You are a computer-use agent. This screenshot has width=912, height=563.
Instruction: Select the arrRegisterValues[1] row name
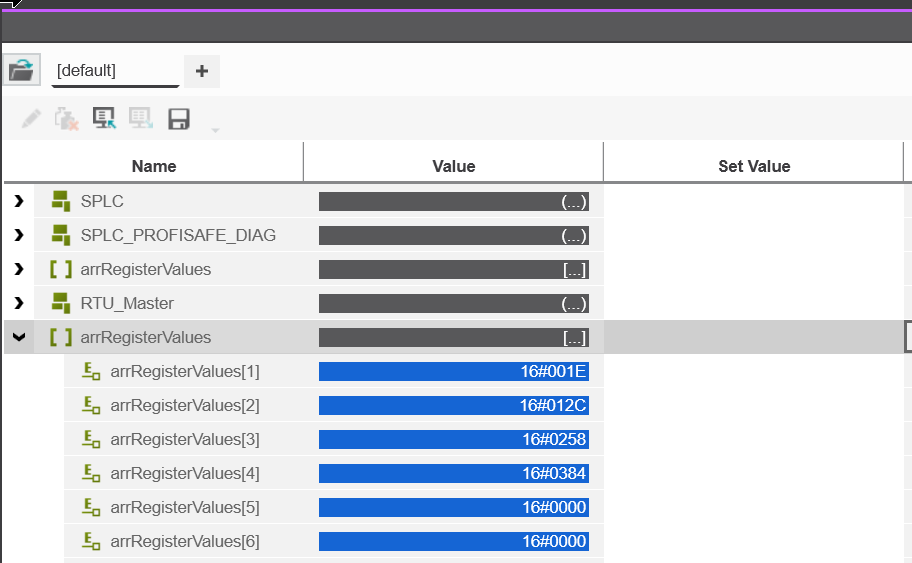pos(185,371)
